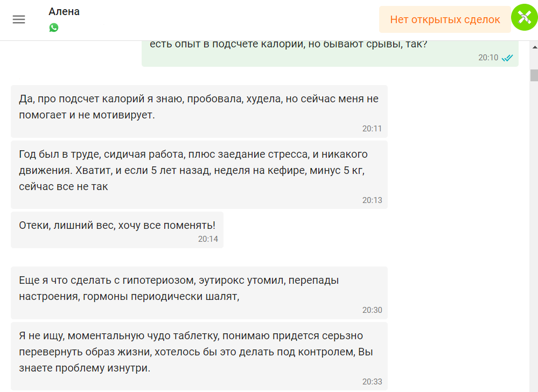Select message 'Я не ищу, моментальную чудо таблетку'
The height and width of the screenshot is (392, 538).
point(199,356)
